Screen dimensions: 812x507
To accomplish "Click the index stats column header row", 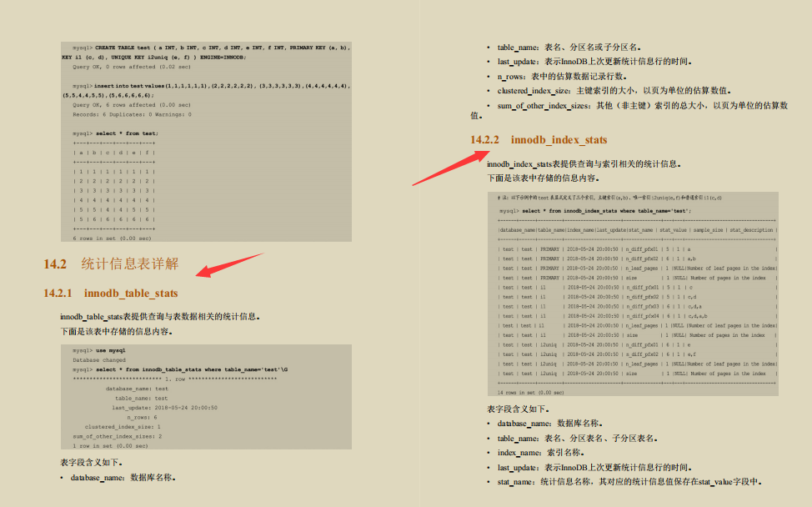I will pos(638,230).
